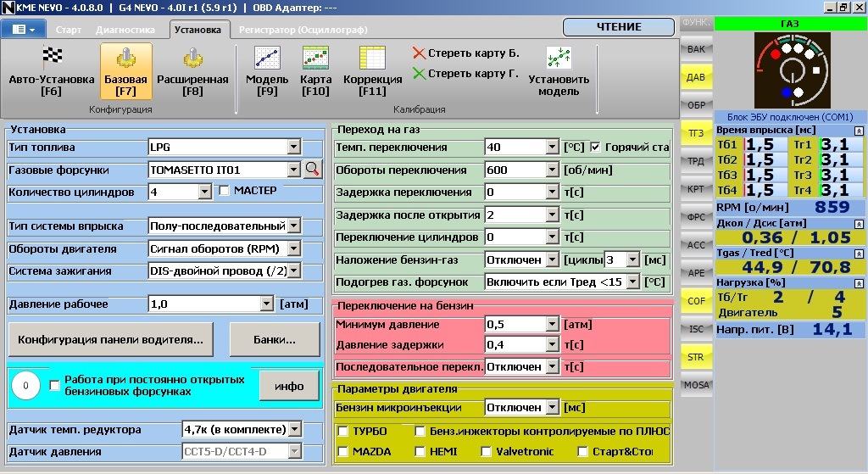Select the ОБР side button
This screenshot has height=474, width=868.
(x=696, y=105)
